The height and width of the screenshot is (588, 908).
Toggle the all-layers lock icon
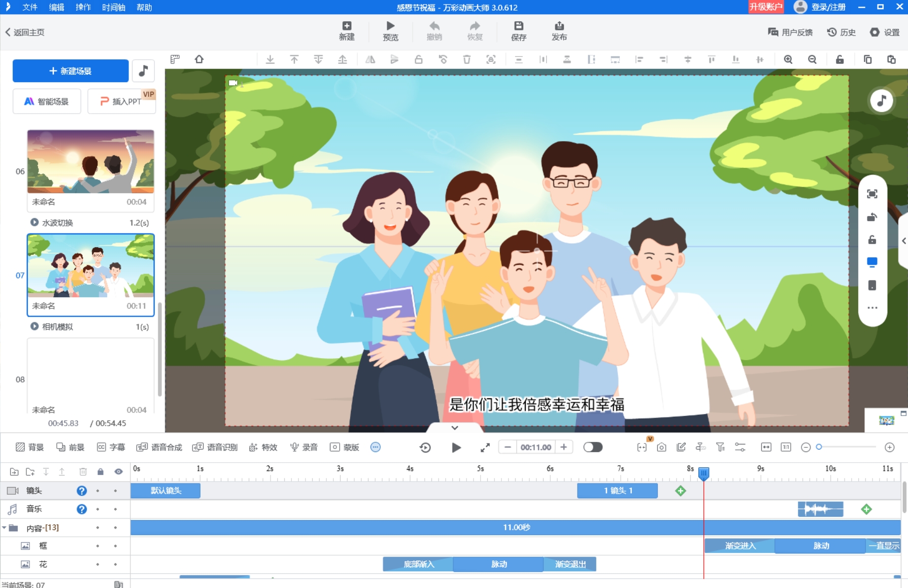(x=100, y=472)
